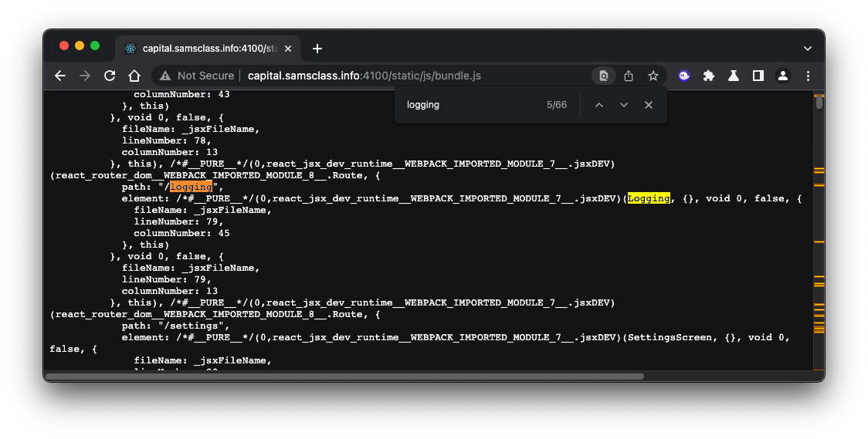Go back to the previous page
This screenshot has height=439, width=868.
[59, 76]
